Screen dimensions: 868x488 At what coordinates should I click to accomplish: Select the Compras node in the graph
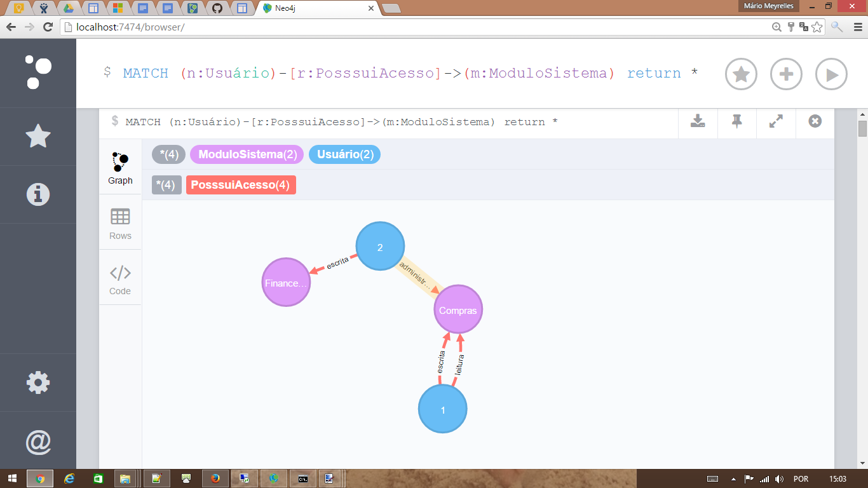[458, 309]
